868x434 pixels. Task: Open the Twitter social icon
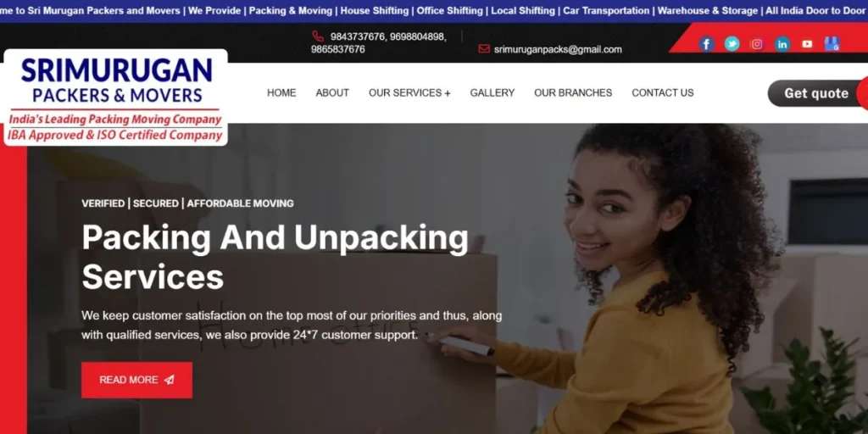tap(732, 44)
